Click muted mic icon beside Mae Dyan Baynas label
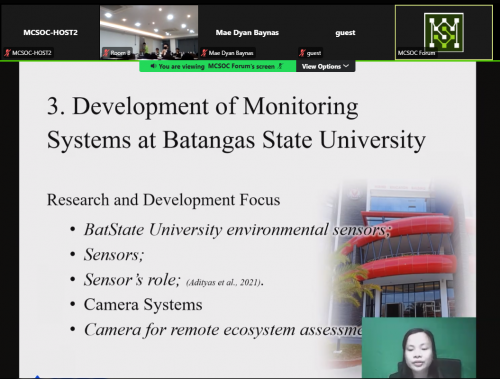 pyautogui.click(x=204, y=53)
